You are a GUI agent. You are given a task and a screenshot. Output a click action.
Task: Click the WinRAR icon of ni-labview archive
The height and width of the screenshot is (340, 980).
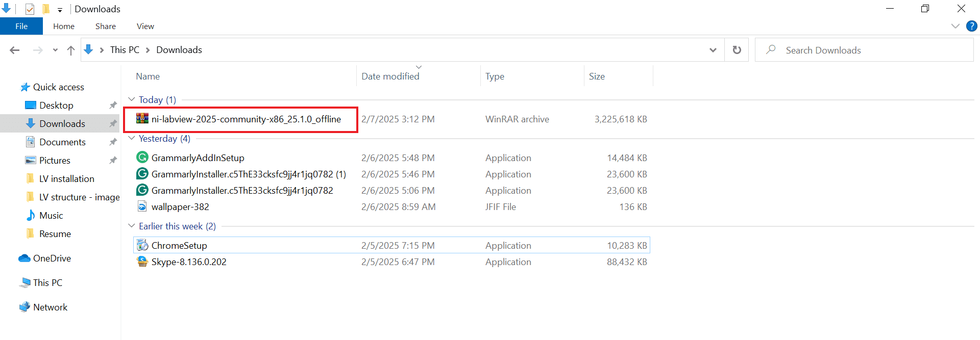142,119
